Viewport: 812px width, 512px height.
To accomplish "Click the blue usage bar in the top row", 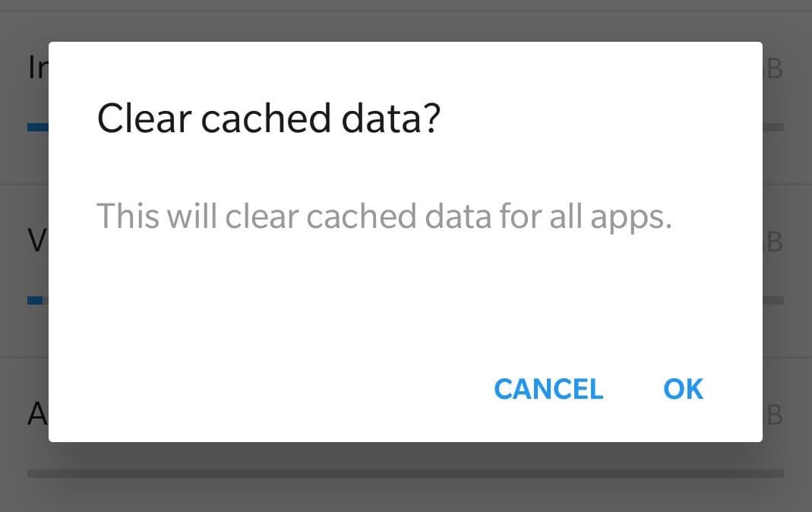I will [37, 127].
